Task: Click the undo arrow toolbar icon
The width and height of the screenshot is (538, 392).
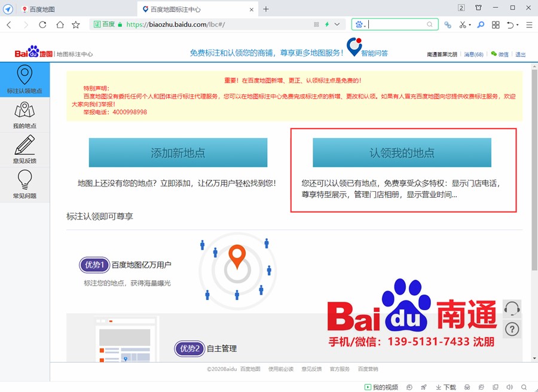Action: [511, 24]
